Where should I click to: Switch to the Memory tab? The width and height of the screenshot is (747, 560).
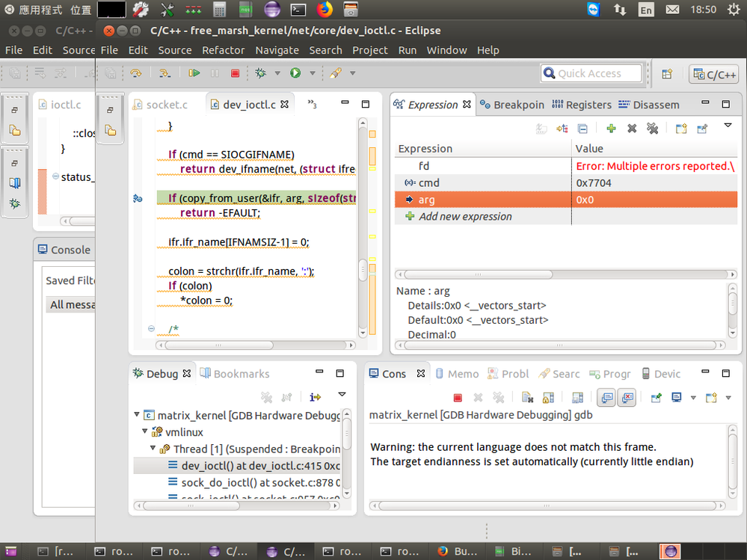pyautogui.click(x=457, y=375)
